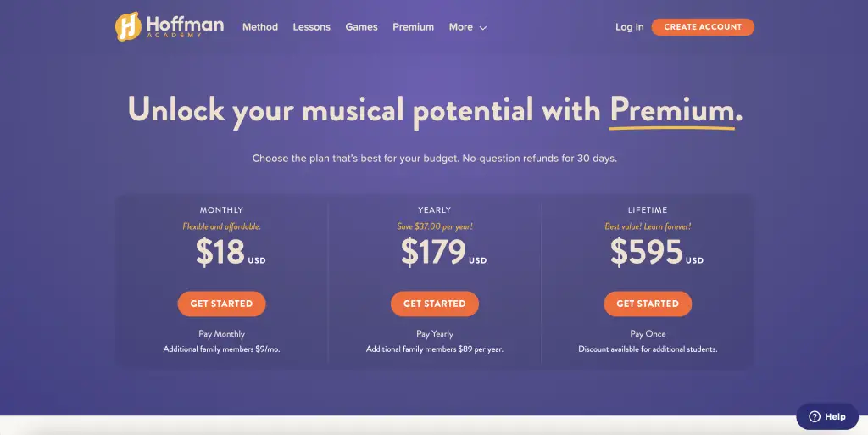
Task: Click the question mark Help icon
Action: (815, 416)
